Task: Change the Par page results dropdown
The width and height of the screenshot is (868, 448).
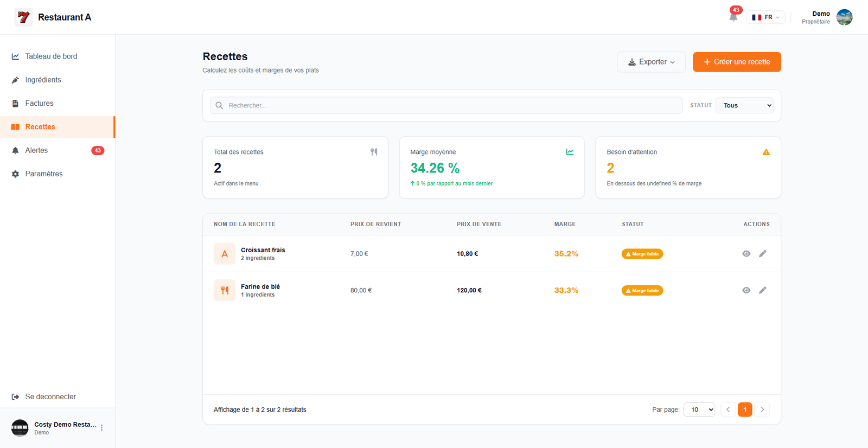Action: coord(699,409)
